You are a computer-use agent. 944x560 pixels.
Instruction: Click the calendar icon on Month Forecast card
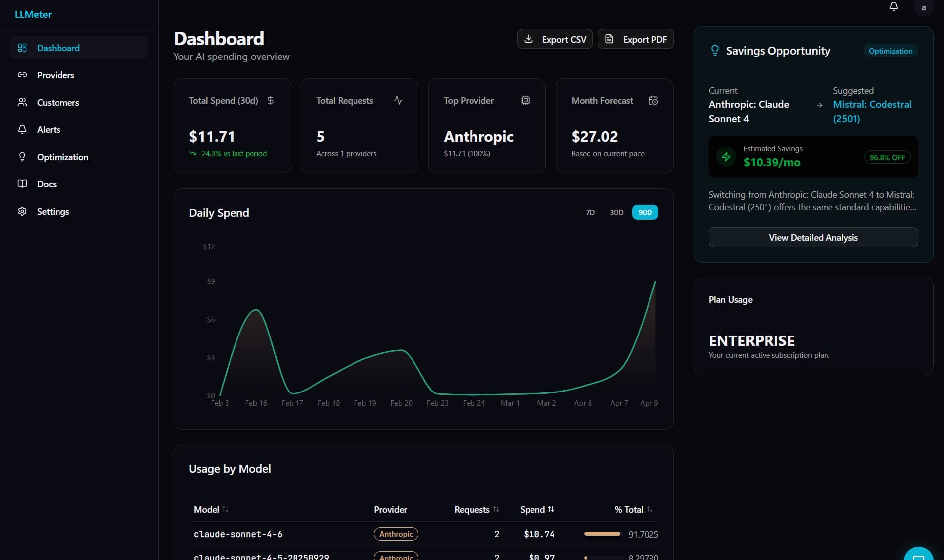point(653,100)
